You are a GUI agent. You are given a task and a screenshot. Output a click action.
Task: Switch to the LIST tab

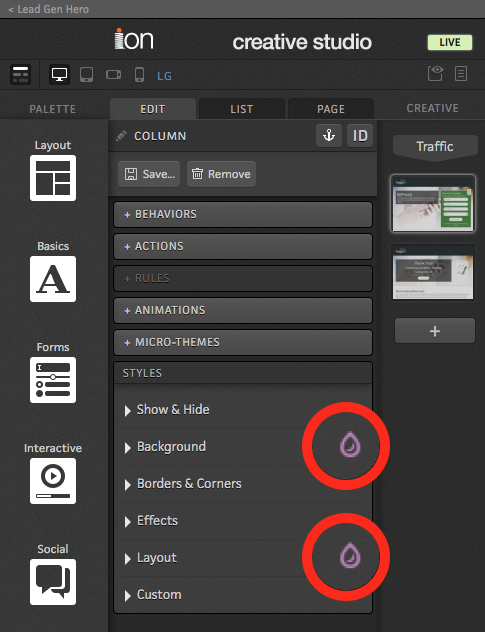(x=241, y=109)
